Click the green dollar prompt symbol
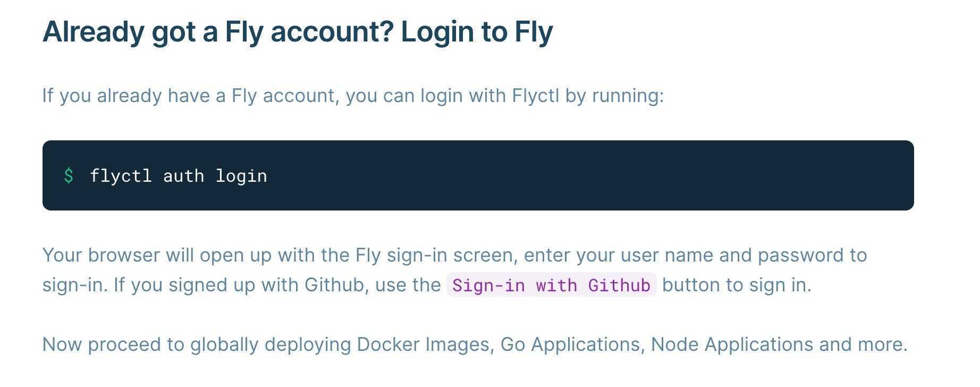 pyautogui.click(x=69, y=175)
